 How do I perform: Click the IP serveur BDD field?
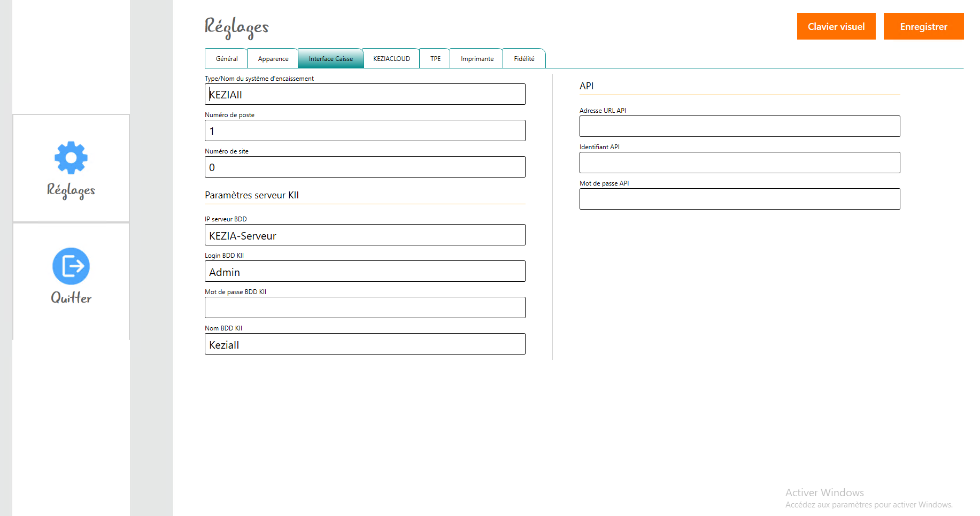coord(365,235)
